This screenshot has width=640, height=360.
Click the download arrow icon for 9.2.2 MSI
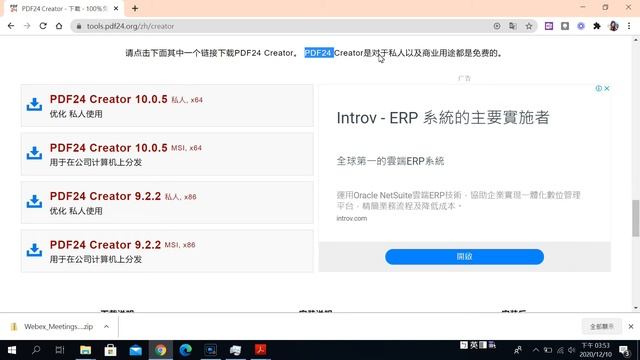34,250
